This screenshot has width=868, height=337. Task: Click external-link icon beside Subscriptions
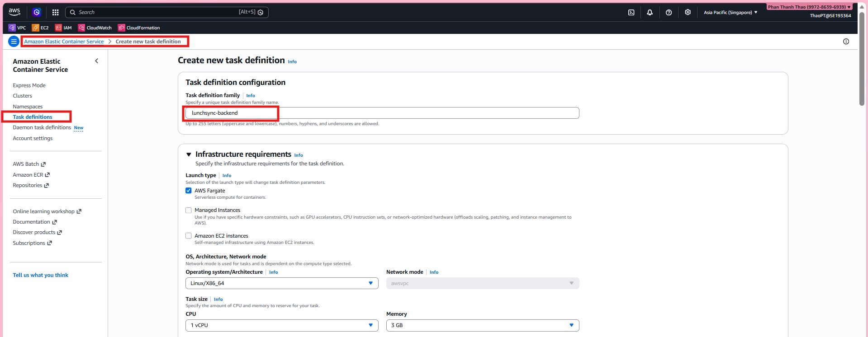pyautogui.click(x=50, y=243)
